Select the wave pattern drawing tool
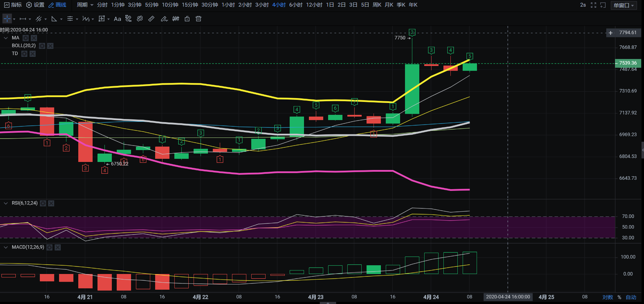This screenshot has width=644, height=304. click(x=86, y=19)
